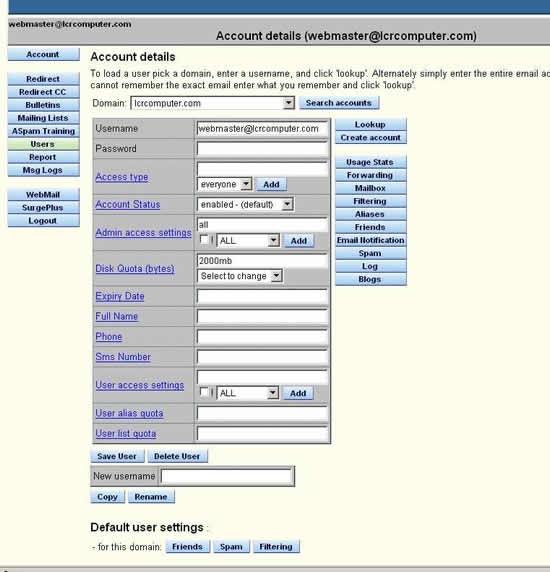Image resolution: width=550 pixels, height=572 pixels.
Task: Open the Disk Quota (bytes) link
Action: point(135,268)
